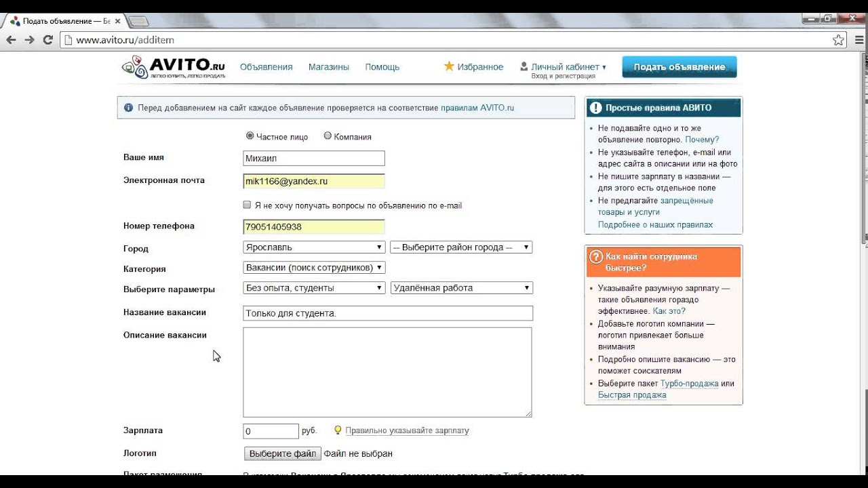Click the 'Электронная почта' label
The height and width of the screenshot is (488, 868).
[163, 180]
